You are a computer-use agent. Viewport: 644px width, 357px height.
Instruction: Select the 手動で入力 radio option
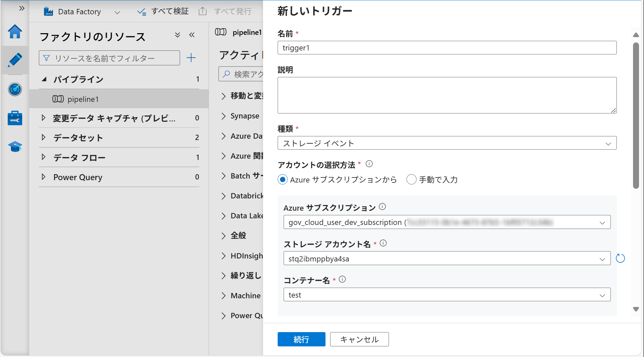pyautogui.click(x=411, y=179)
